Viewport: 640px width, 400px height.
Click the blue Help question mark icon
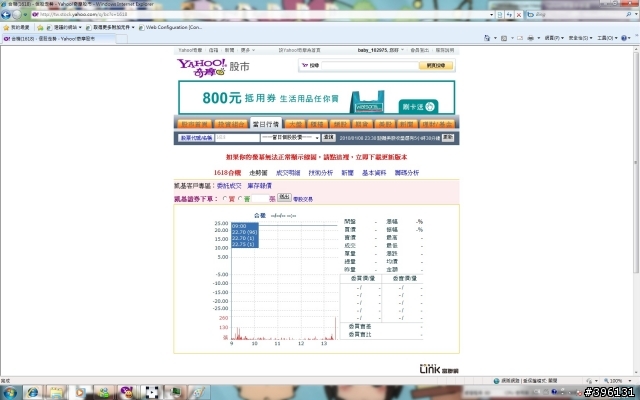pyautogui.click(x=624, y=38)
